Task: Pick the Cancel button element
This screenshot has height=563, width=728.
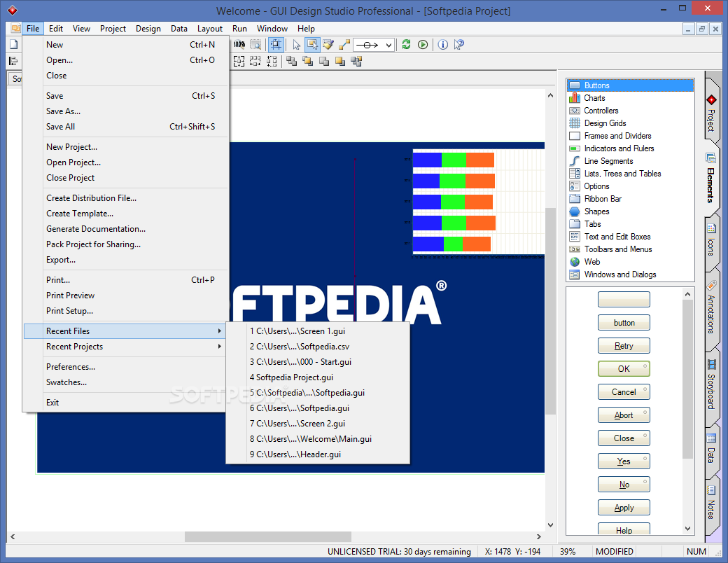Action: [x=624, y=392]
